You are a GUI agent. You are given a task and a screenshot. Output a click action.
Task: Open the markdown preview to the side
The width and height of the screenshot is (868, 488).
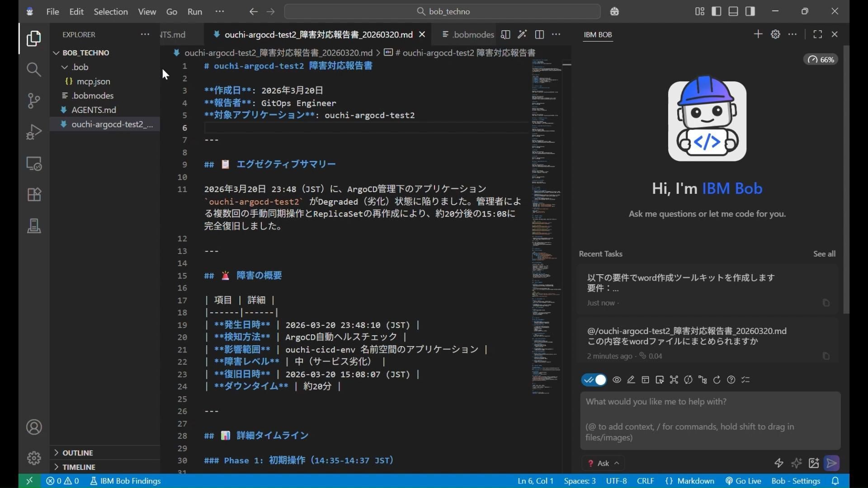(x=505, y=34)
